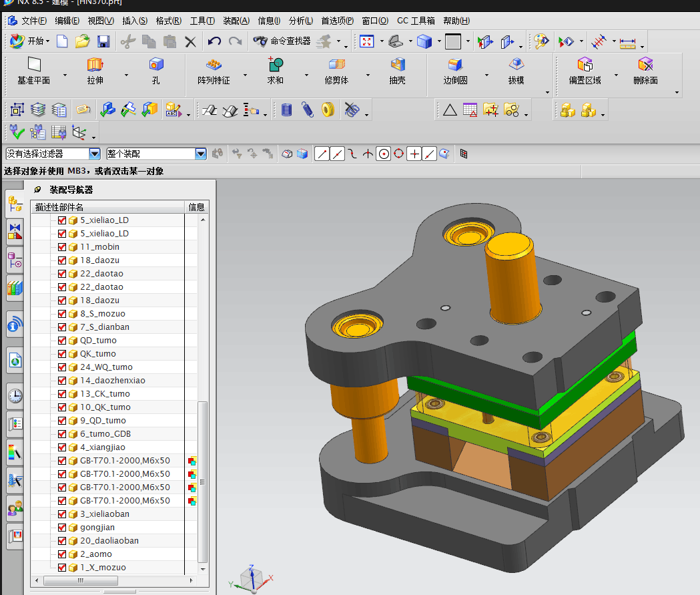Toggle the 1_X_mozuo checkbox
The height and width of the screenshot is (595, 700).
point(62,568)
